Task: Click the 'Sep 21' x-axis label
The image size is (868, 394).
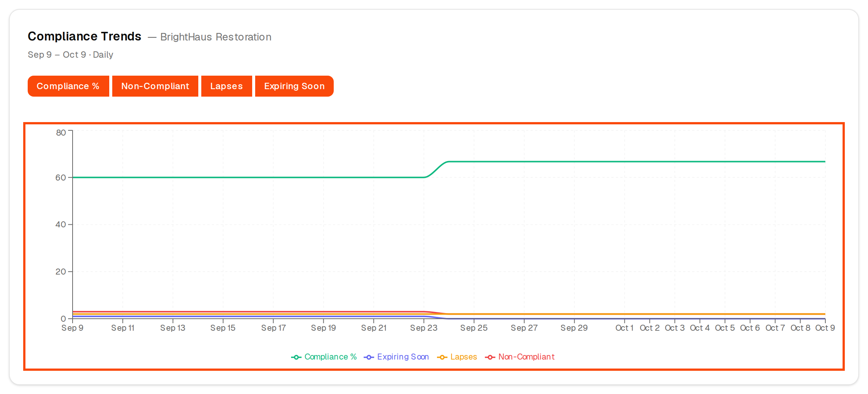Action: click(x=374, y=328)
